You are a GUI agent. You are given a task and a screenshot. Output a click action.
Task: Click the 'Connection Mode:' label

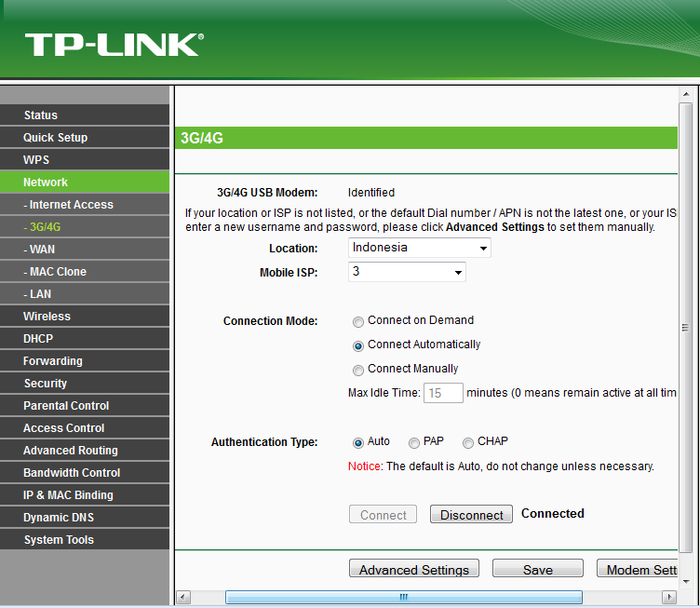point(270,321)
